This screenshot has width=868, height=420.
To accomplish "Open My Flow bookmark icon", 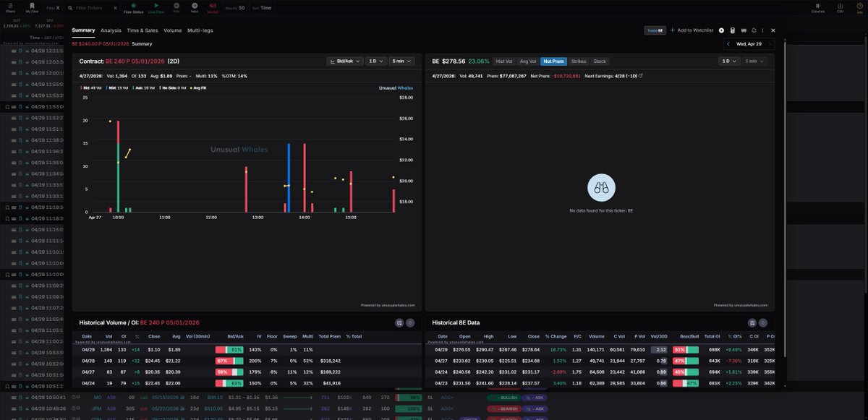I will pyautogui.click(x=32, y=5).
